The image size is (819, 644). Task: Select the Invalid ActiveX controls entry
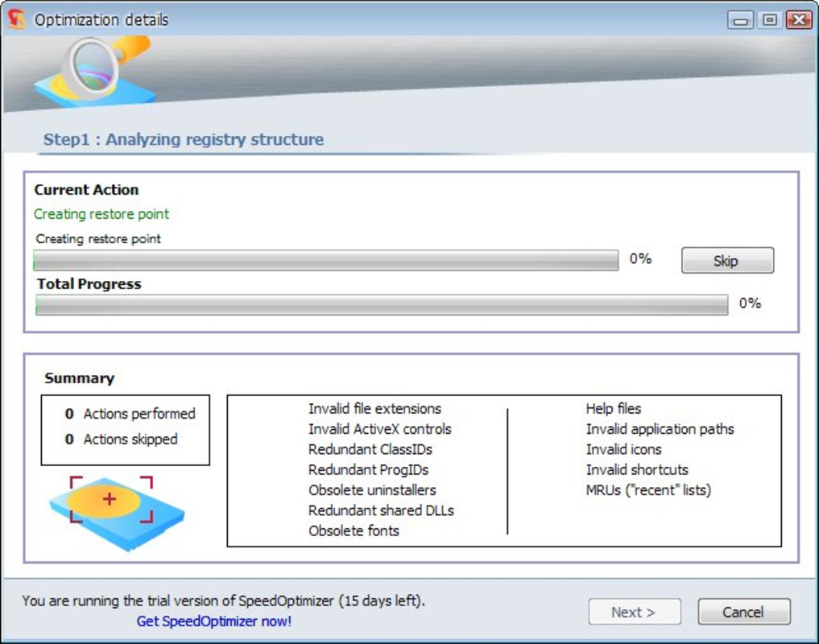[378, 429]
